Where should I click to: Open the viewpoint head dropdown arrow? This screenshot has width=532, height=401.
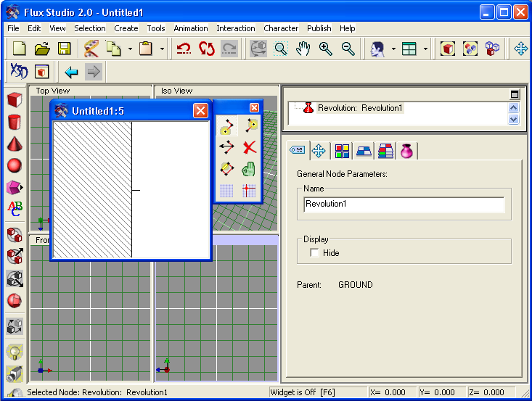(393, 49)
